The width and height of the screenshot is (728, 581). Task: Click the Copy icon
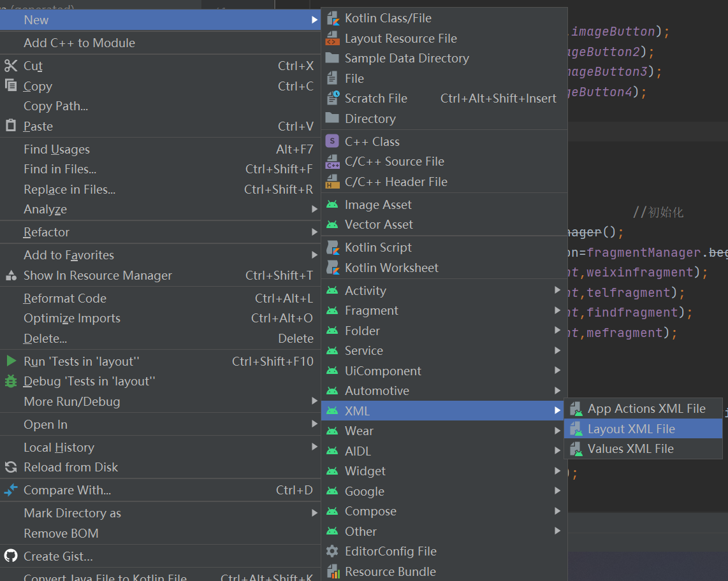click(11, 86)
